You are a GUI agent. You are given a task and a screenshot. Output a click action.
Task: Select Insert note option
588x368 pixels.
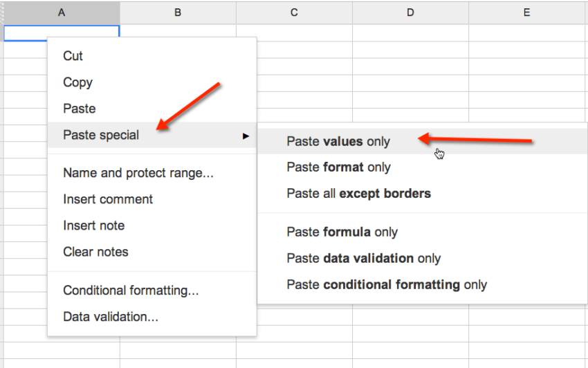[x=152, y=226]
